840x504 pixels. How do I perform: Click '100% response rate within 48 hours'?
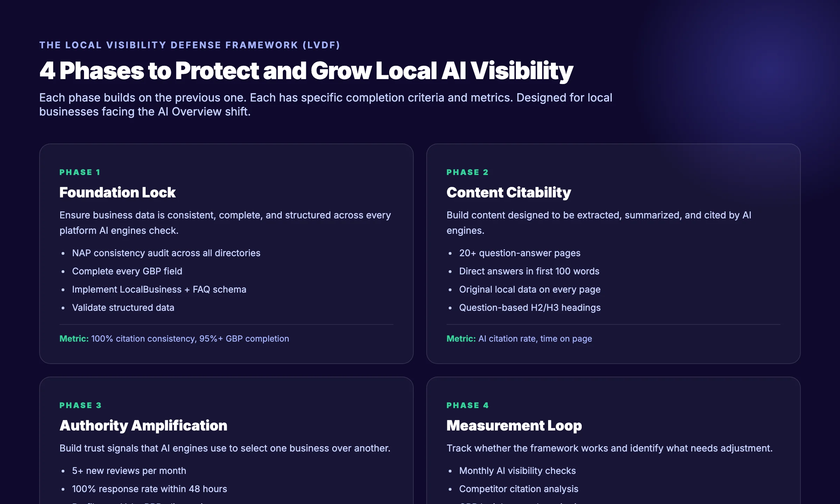(149, 489)
